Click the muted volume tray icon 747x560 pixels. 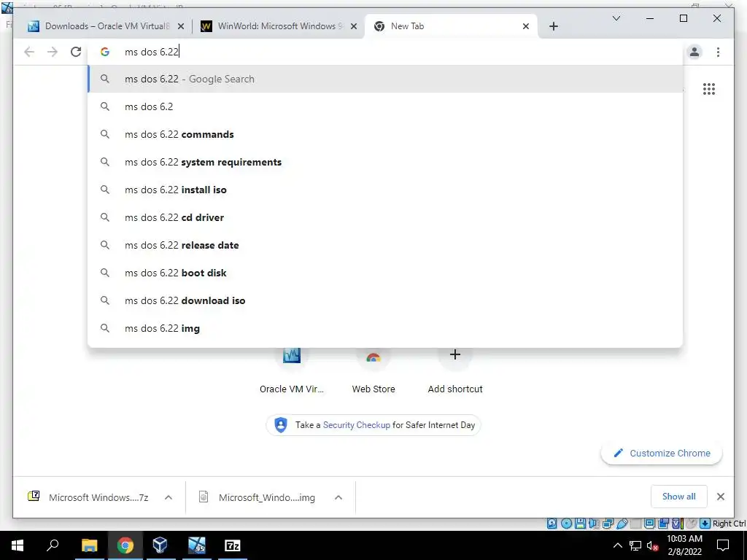coord(652,546)
